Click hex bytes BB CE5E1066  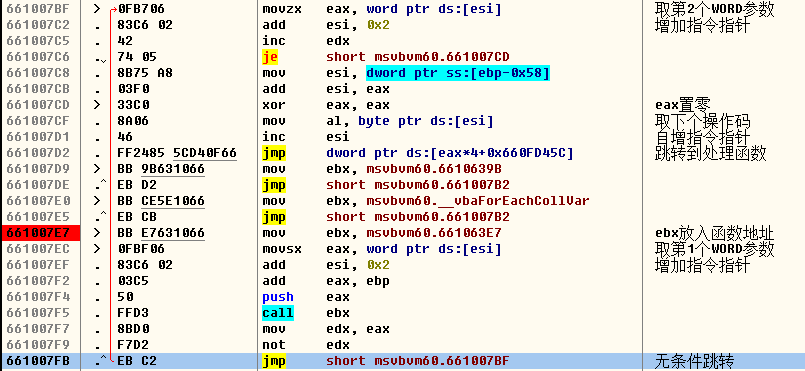coord(161,201)
